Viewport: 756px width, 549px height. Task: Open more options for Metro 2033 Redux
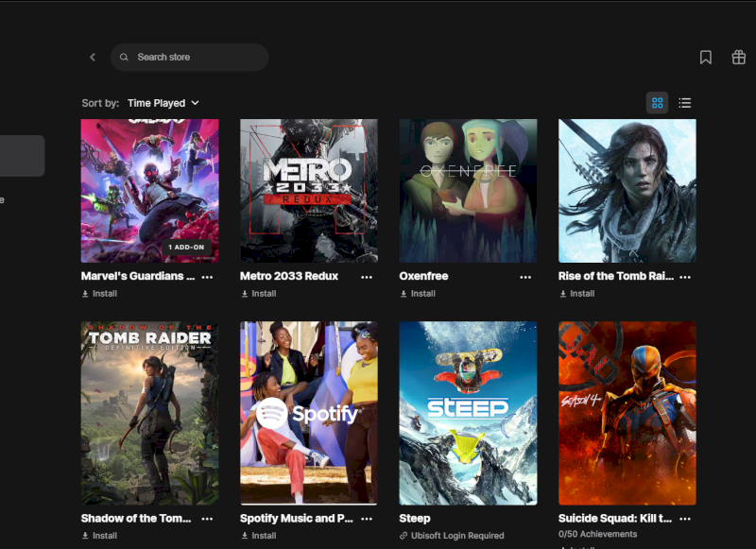[x=367, y=277]
